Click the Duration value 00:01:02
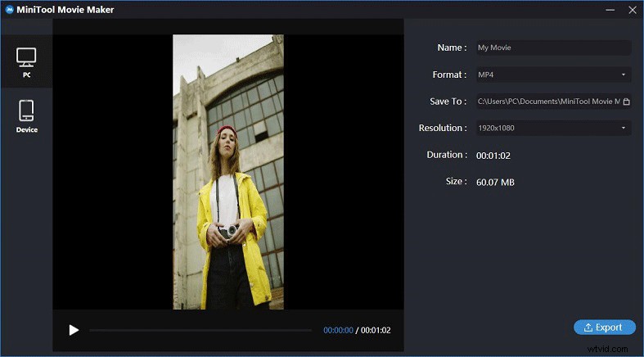Viewport: 644px width, 357px height. click(x=493, y=156)
